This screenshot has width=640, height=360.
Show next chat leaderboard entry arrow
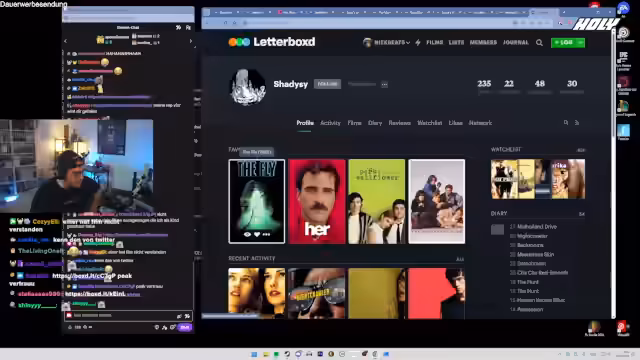click(190, 41)
